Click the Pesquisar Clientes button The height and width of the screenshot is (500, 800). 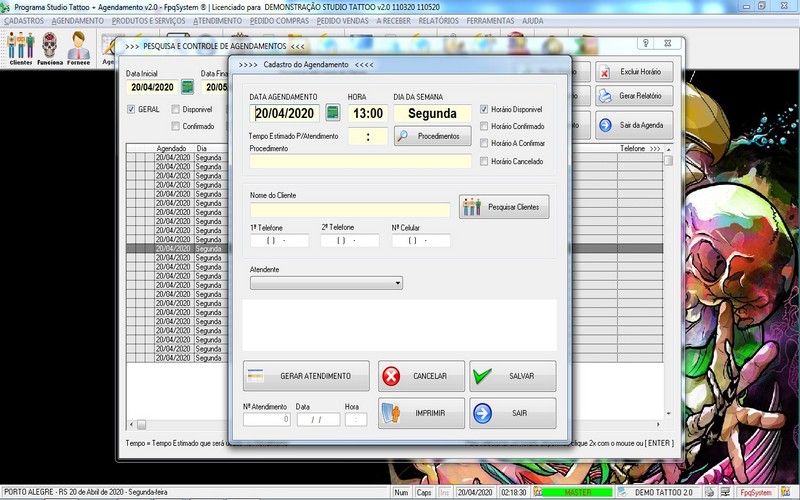point(504,207)
